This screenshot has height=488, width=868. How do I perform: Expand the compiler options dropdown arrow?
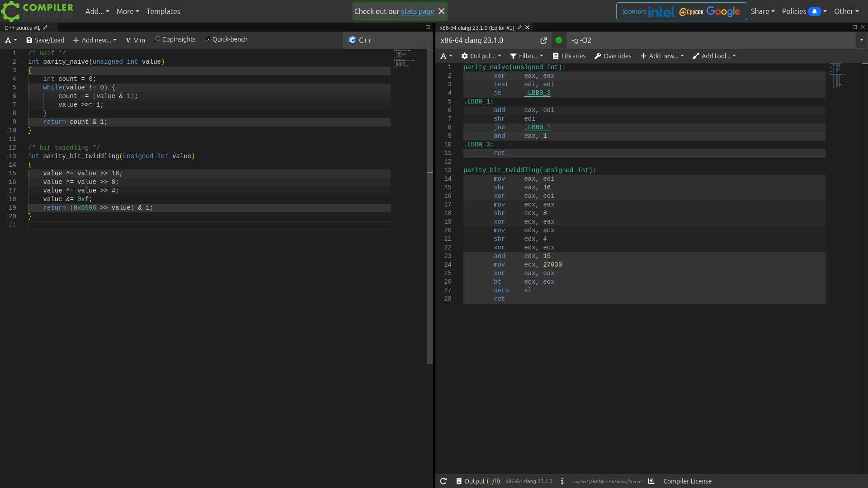click(x=861, y=40)
